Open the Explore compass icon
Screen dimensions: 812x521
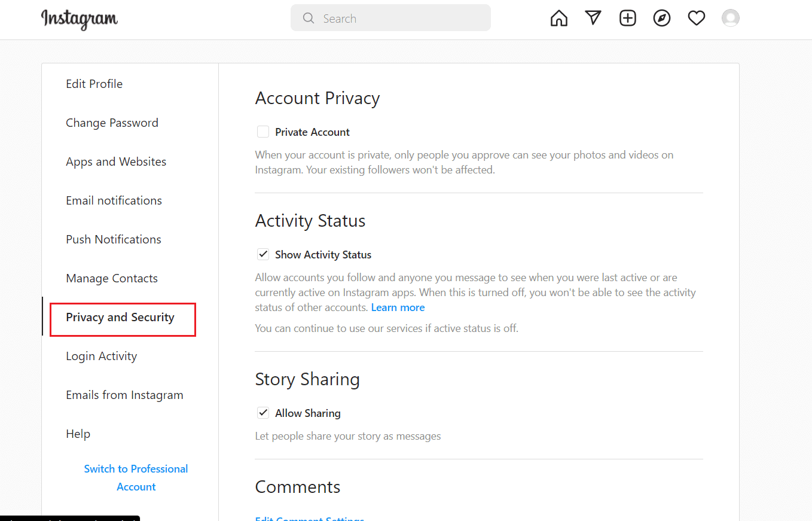(x=662, y=18)
